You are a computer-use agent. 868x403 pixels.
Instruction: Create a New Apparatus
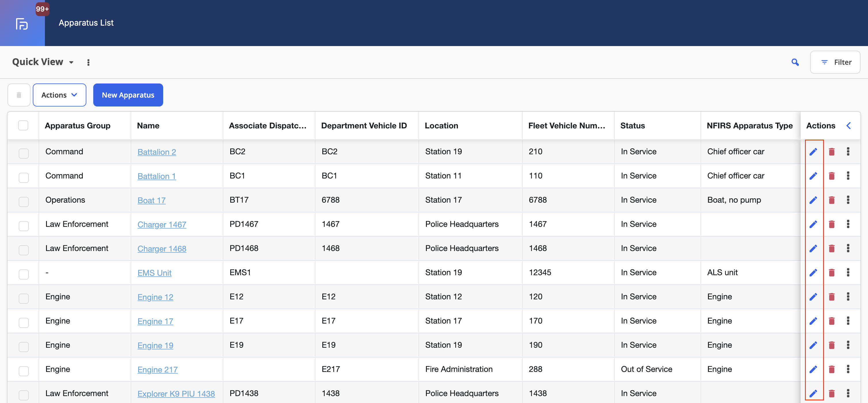pos(128,95)
